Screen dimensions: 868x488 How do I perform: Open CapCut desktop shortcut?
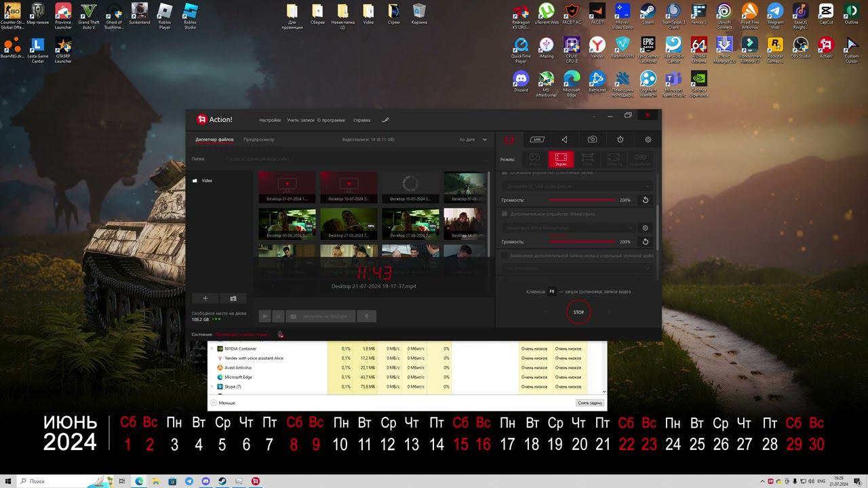point(826,14)
